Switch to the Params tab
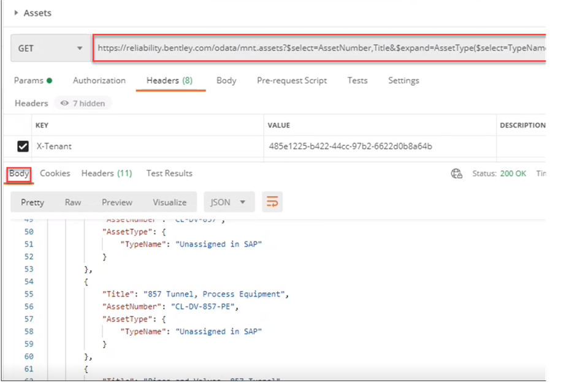This screenshot has width=588, height=383. point(32,80)
